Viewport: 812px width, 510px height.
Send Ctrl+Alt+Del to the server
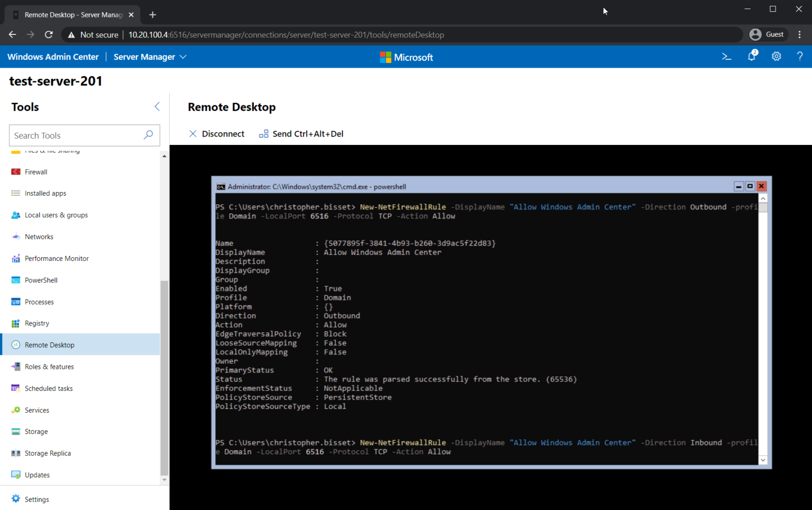tap(300, 133)
